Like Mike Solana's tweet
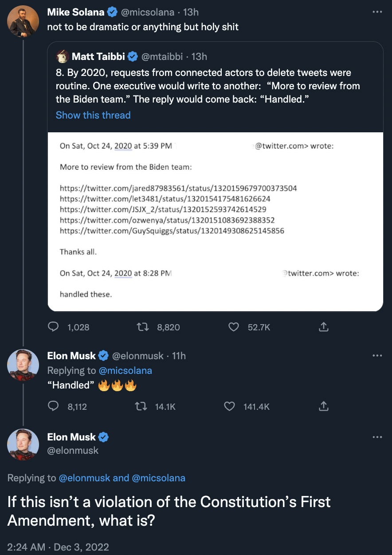392x555 pixels. coord(234,327)
